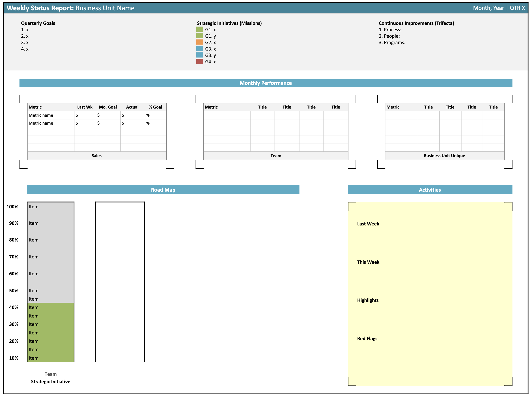This screenshot has height=398, width=532.
Task: Select the '1. Process:' line
Action: coord(390,30)
